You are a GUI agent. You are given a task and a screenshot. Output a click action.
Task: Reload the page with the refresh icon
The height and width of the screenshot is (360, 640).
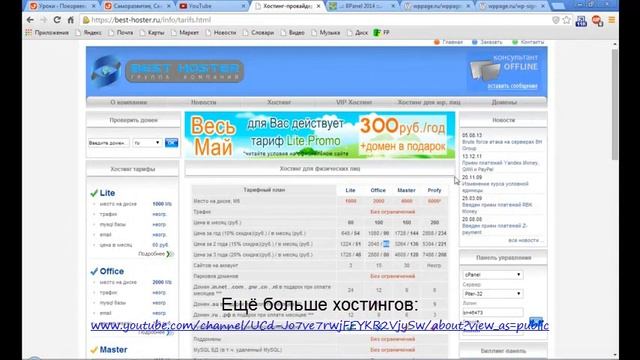(57, 20)
